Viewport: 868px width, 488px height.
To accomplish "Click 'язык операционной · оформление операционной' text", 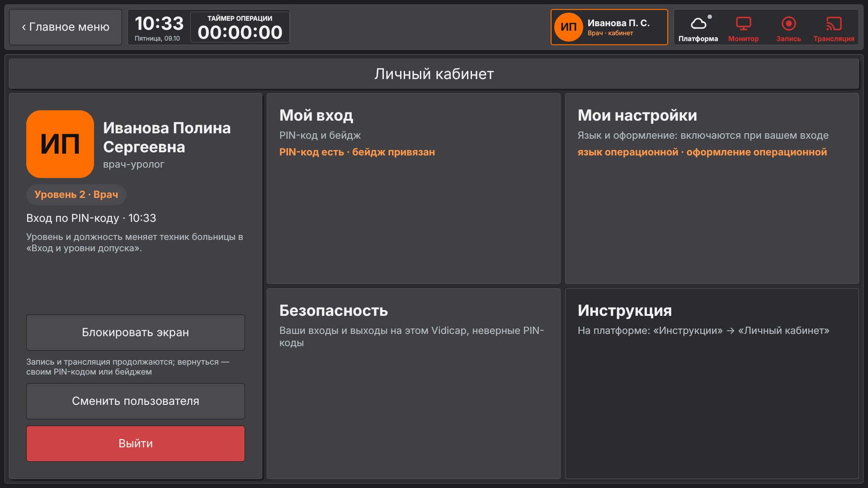I will point(702,152).
